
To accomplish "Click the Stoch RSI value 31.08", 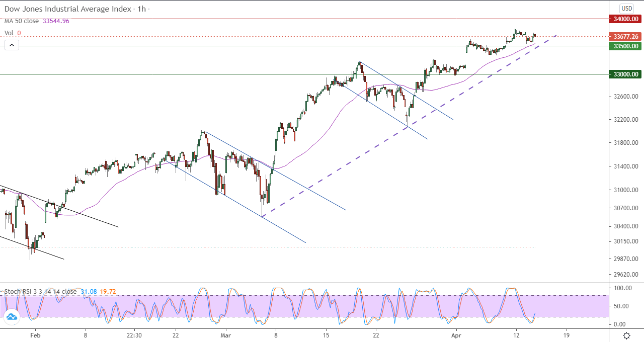I will (x=88, y=291).
